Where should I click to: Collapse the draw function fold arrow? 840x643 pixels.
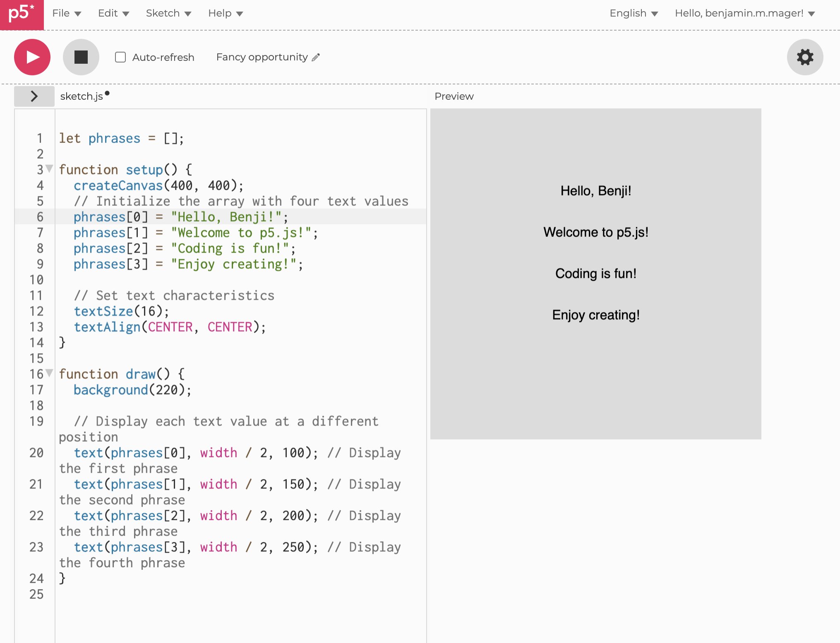49,373
